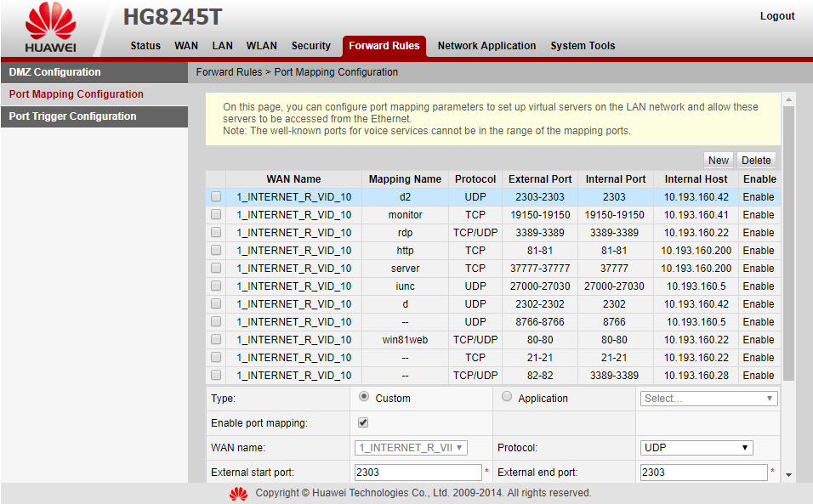813x504 pixels.
Task: Click the small Huawei logo in footer
Action: [238, 494]
